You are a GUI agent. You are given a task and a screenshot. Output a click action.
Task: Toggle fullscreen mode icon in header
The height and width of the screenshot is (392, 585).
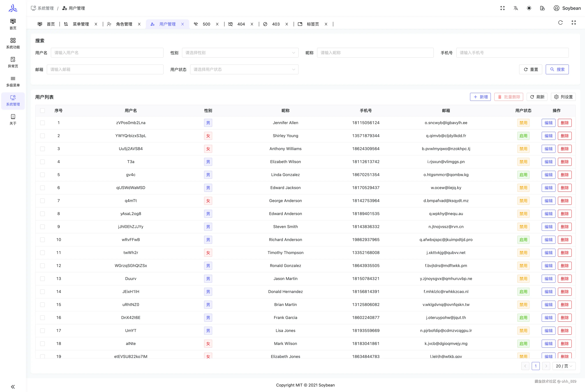(502, 8)
